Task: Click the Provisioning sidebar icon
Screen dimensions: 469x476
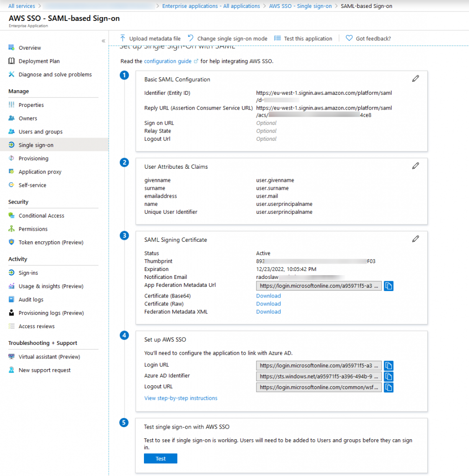Action: click(12, 158)
